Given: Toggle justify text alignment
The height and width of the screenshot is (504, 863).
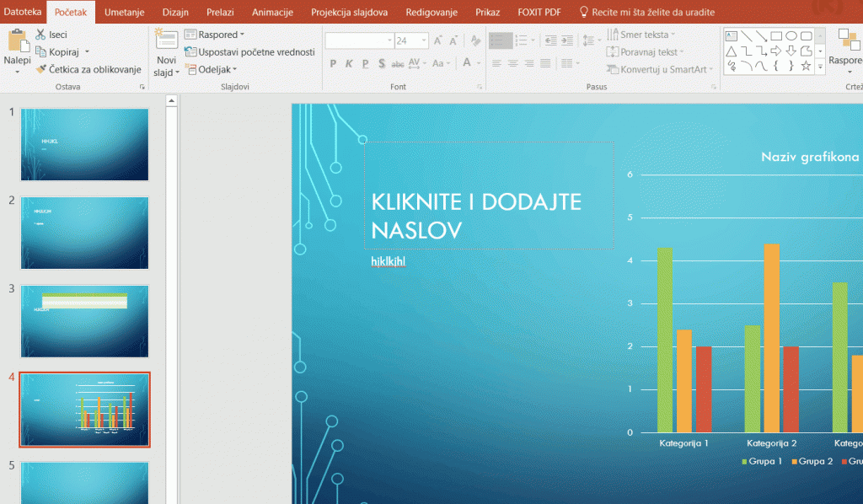Looking at the screenshot, I should coord(545,64).
